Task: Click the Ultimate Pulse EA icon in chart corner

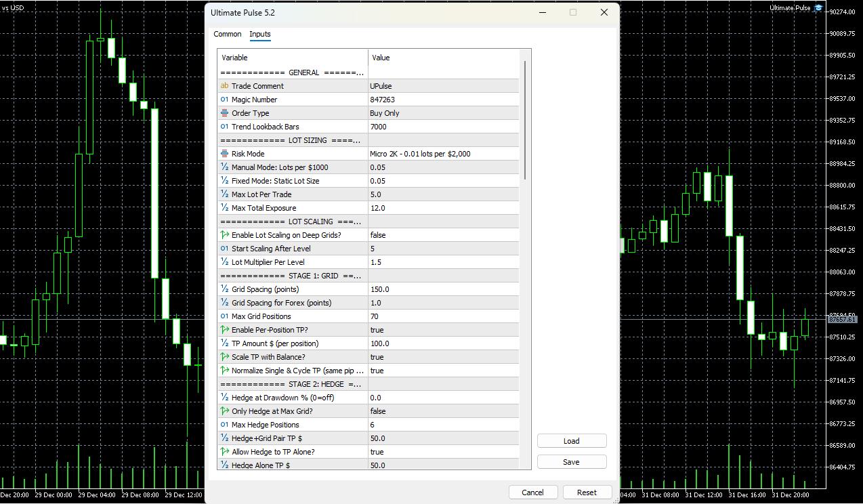Action: coord(818,7)
